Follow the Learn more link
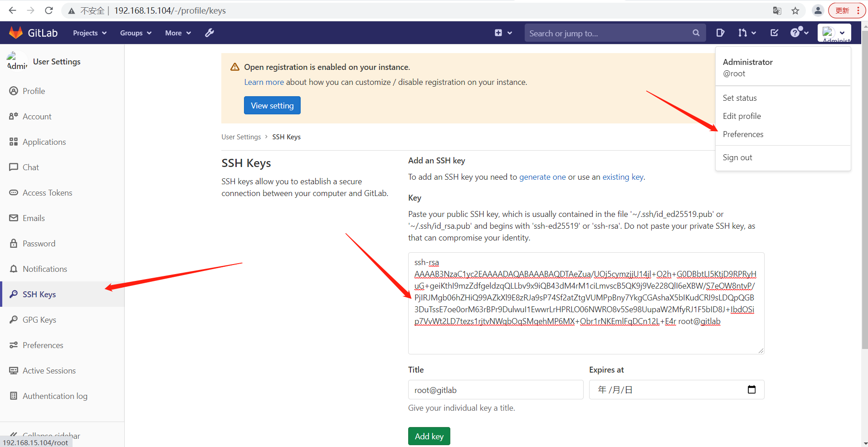Image resolution: width=868 pixels, height=447 pixels. [x=264, y=82]
